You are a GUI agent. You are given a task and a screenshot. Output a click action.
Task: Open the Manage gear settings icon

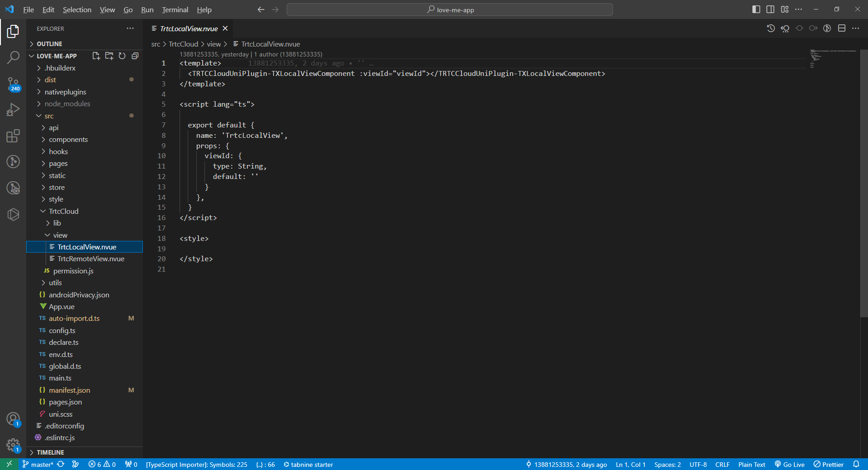pos(13,445)
